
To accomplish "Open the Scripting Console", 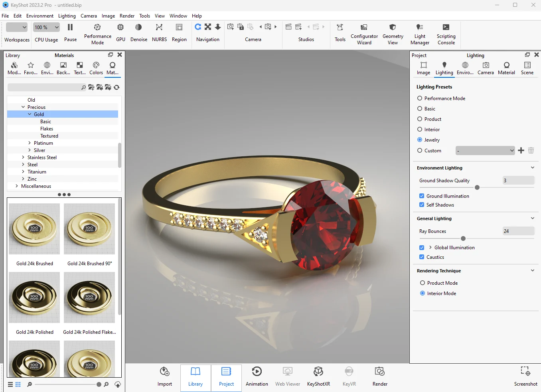I will pyautogui.click(x=446, y=28).
